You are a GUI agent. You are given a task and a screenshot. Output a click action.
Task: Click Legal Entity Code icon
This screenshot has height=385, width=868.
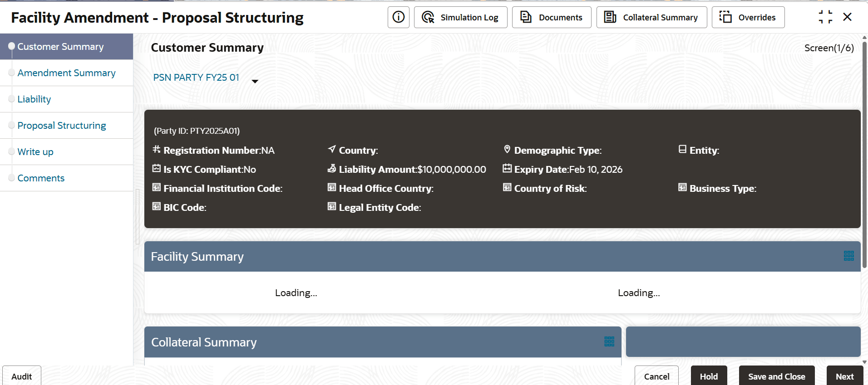tap(332, 206)
